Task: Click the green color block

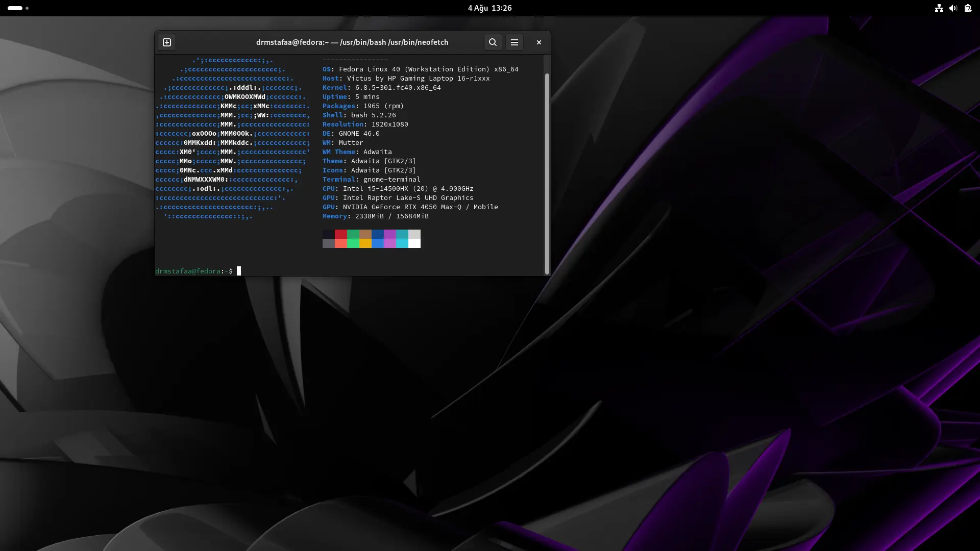Action: [353, 234]
